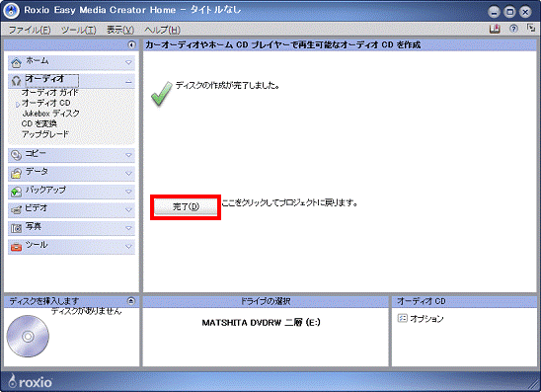541x392 pixels.
Task: Click アップグレード link
Action: (45, 134)
